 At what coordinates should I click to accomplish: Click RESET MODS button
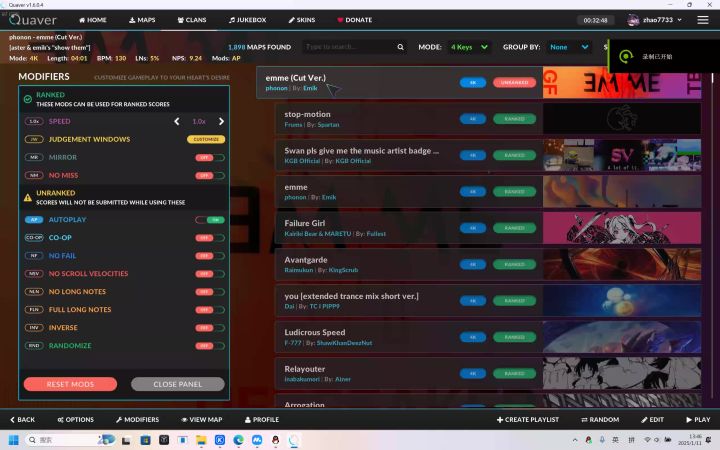pos(70,384)
